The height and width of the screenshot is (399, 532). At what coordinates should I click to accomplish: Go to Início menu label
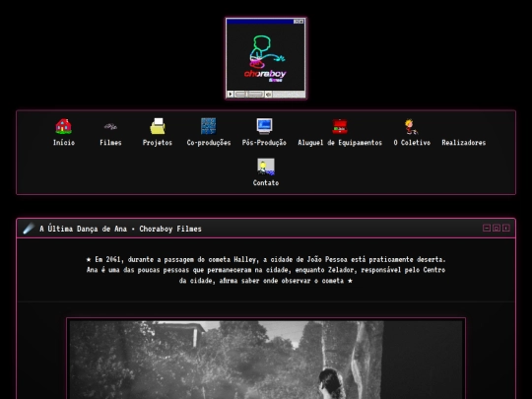click(64, 143)
